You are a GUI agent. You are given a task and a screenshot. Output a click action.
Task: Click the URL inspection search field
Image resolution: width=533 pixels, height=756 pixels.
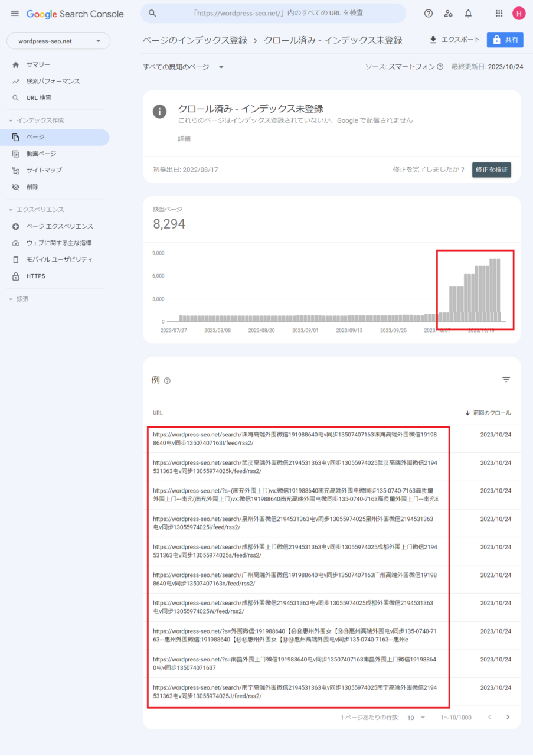273,13
